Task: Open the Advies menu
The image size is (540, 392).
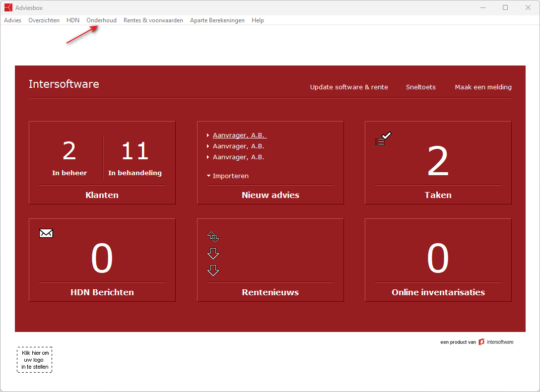Action: pyautogui.click(x=13, y=20)
